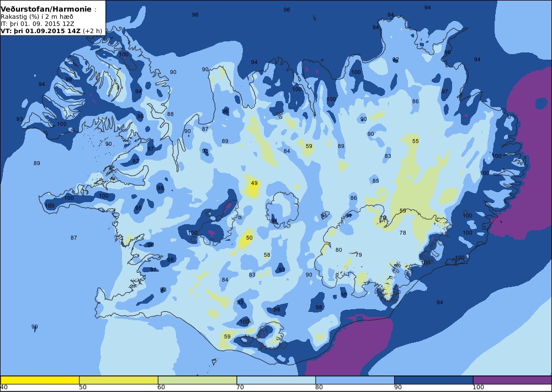Click the legend scale label 70
Viewport: 552px width, 392px height.
pos(240,388)
